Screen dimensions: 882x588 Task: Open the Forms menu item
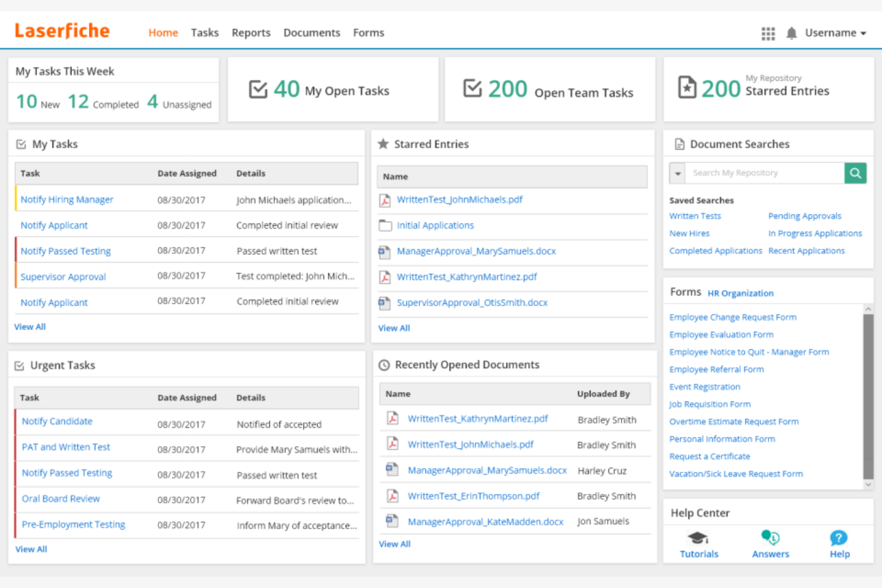point(368,33)
